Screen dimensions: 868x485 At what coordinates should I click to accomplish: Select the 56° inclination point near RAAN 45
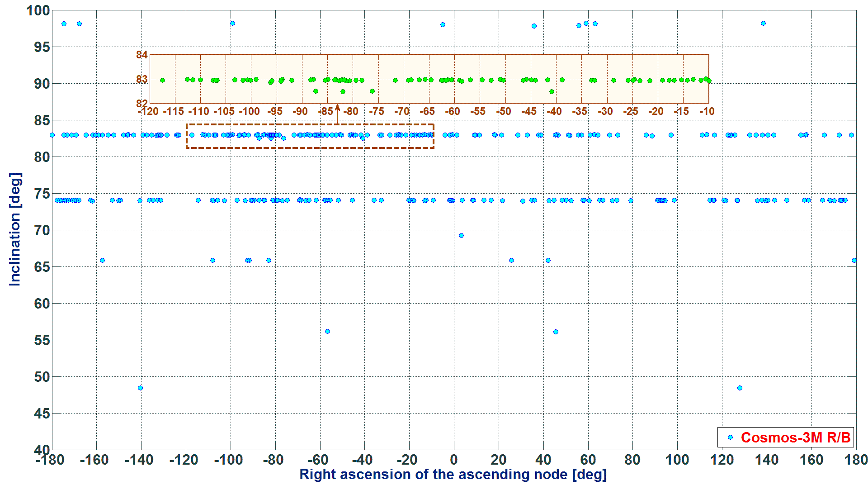(556, 332)
